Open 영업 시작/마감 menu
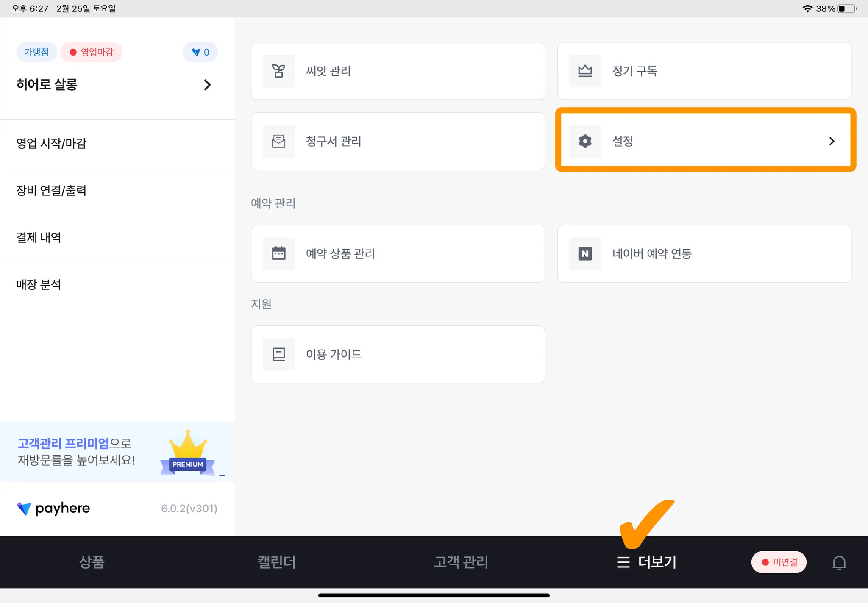The image size is (868, 603). pos(51,143)
